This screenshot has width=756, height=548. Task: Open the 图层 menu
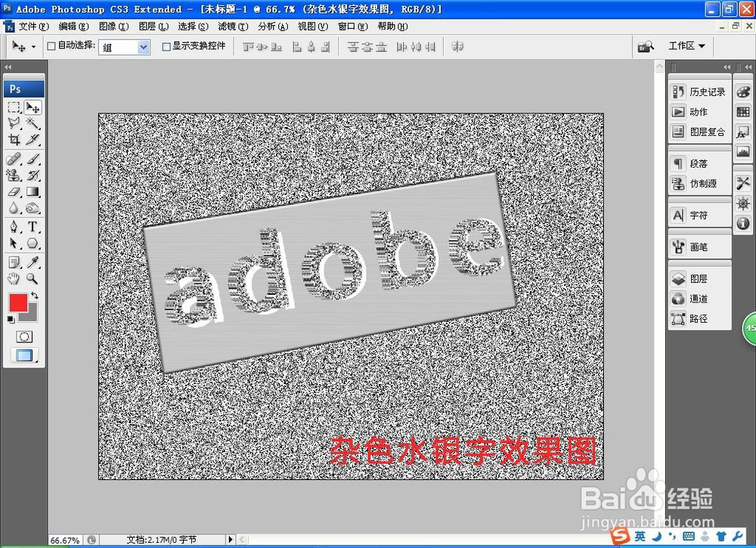(x=153, y=26)
